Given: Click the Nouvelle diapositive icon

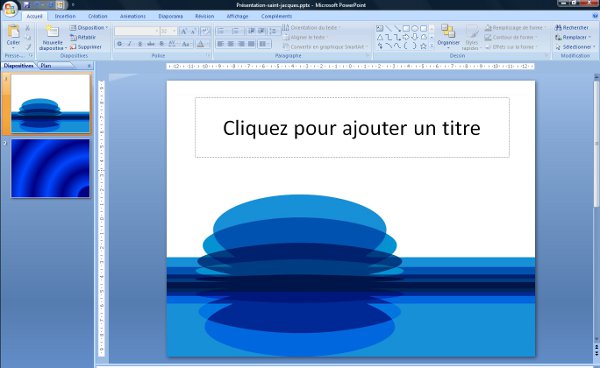Looking at the screenshot, I should (52, 32).
